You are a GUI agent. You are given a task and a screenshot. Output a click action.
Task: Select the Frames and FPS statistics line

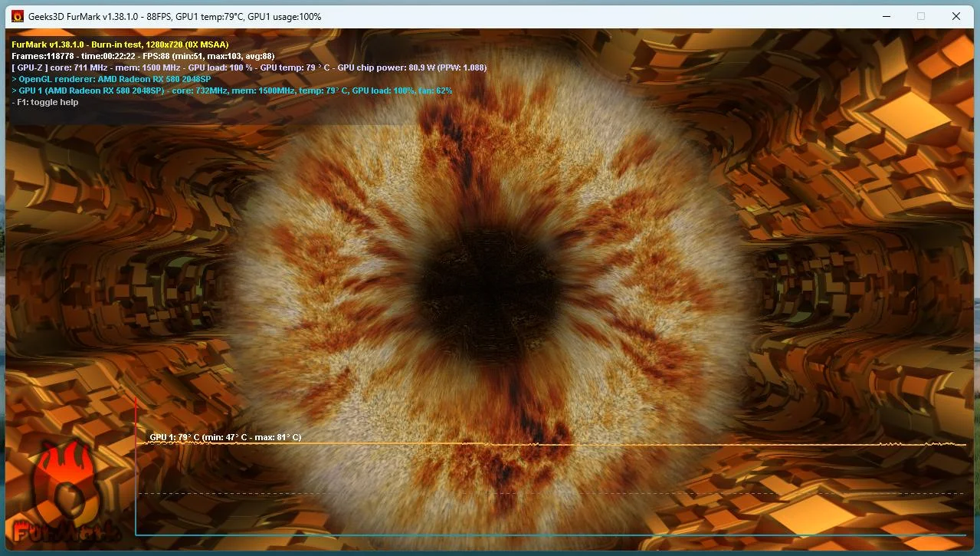click(x=143, y=56)
